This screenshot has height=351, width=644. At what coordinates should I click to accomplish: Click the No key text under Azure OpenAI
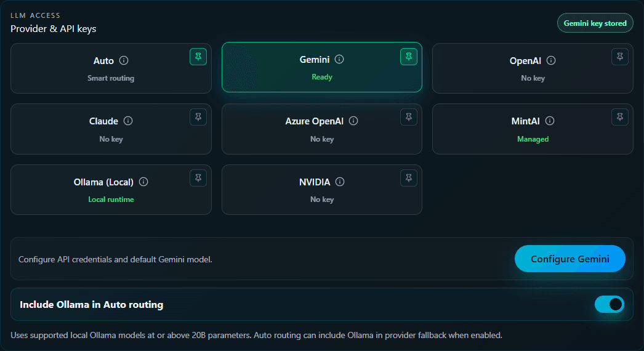[322, 139]
